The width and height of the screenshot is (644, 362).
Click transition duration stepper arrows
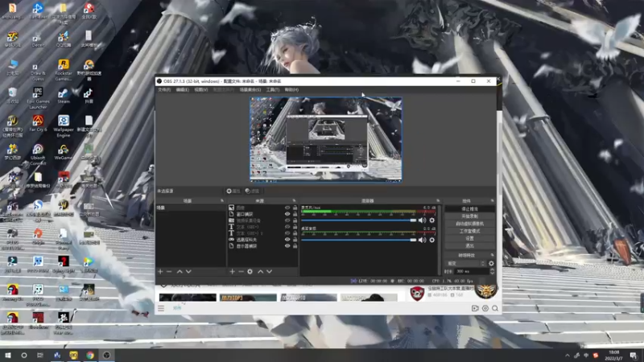click(492, 271)
